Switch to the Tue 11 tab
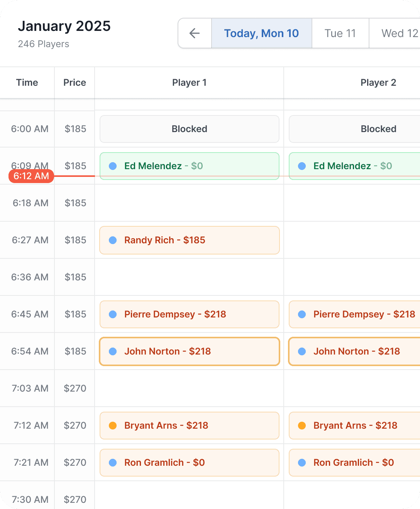420x509 pixels. [340, 33]
